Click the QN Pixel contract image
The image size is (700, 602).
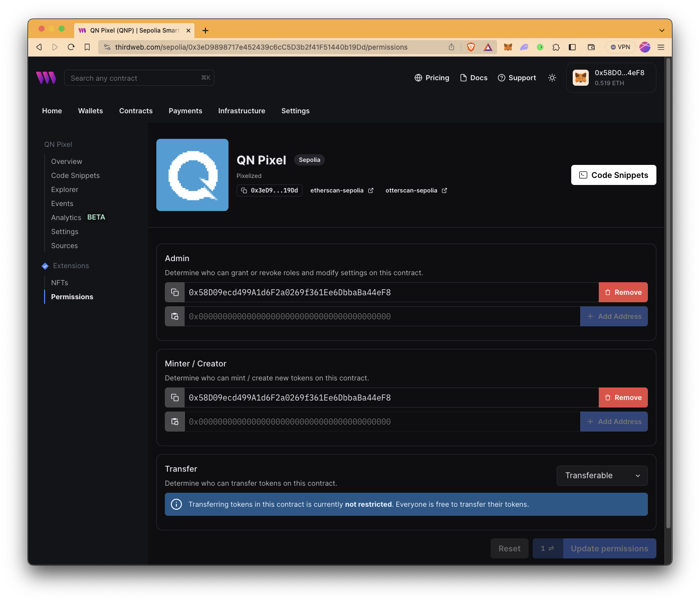[192, 175]
